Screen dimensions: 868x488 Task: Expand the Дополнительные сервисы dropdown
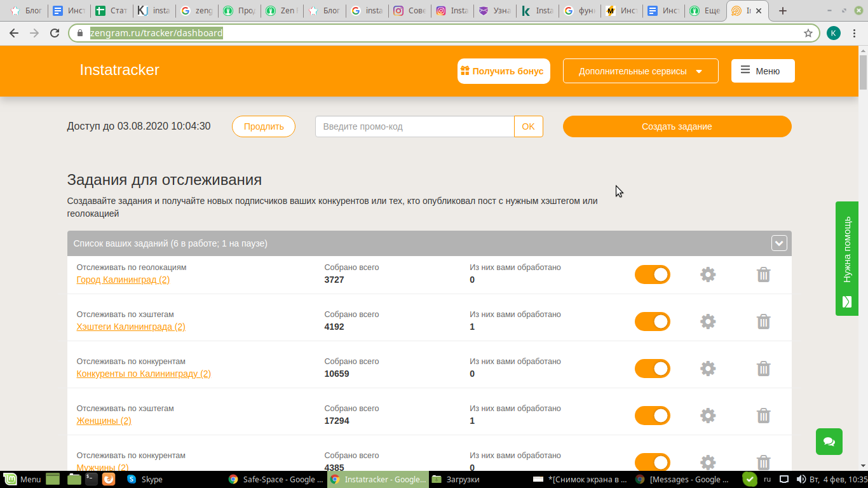[x=641, y=71]
